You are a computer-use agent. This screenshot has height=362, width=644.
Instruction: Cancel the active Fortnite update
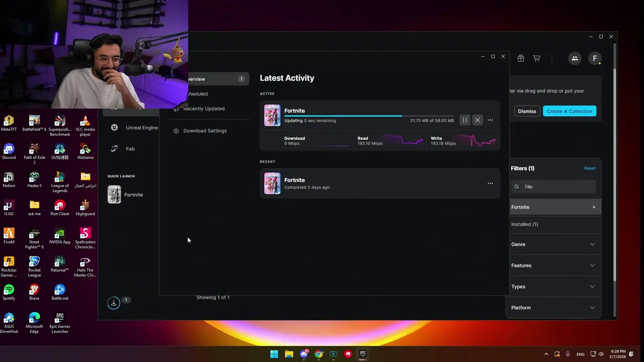477,120
